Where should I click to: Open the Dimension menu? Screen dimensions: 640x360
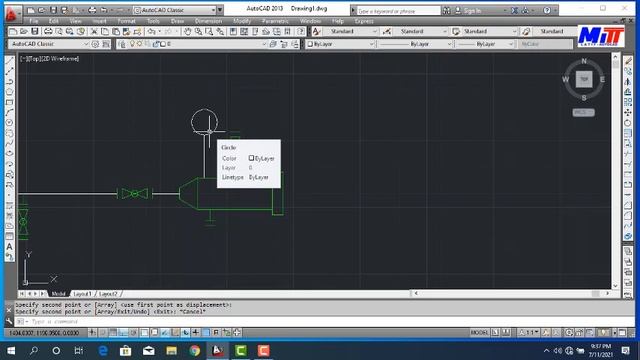(208, 21)
